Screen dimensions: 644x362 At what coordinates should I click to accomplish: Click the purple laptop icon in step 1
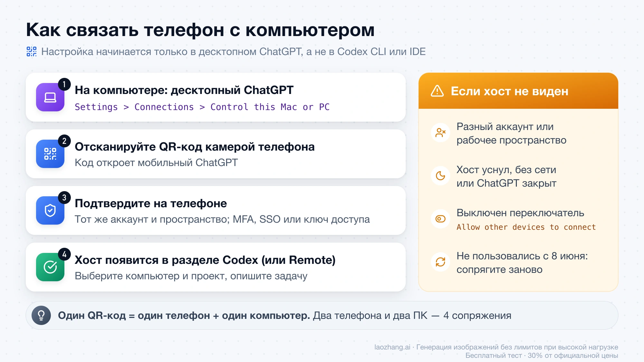tap(50, 97)
